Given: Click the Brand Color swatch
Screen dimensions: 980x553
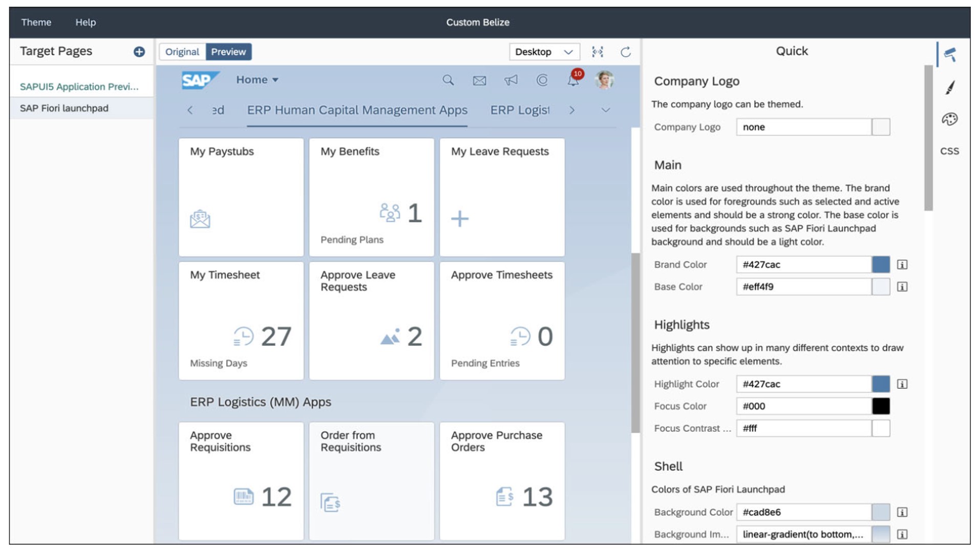Looking at the screenshot, I should click(881, 264).
